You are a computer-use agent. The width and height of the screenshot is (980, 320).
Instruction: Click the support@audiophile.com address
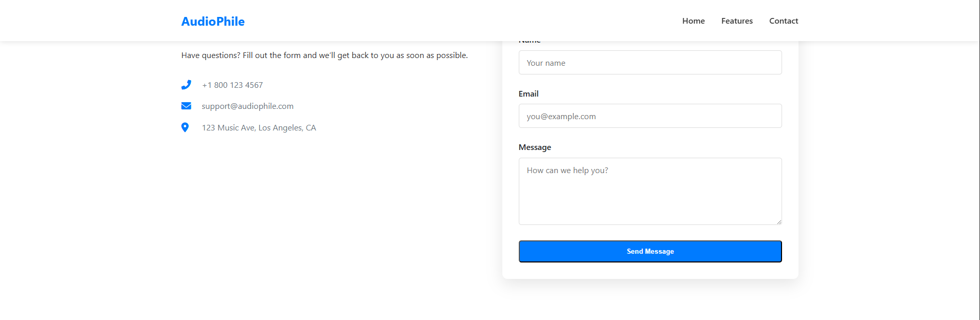coord(247,106)
